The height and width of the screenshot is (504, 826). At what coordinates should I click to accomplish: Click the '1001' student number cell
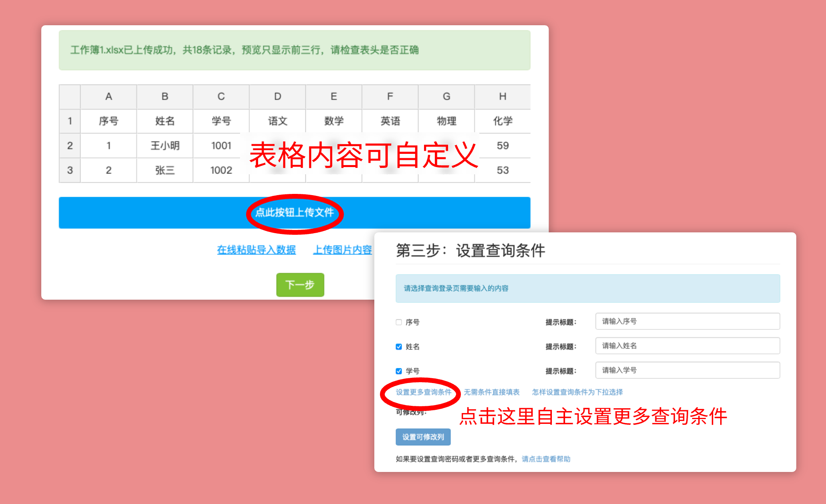(x=221, y=146)
